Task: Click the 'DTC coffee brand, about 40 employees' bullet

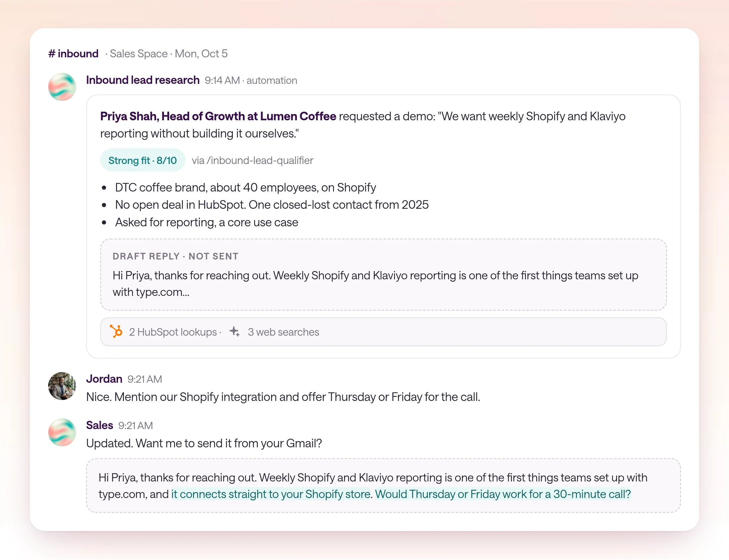Action: tap(245, 188)
